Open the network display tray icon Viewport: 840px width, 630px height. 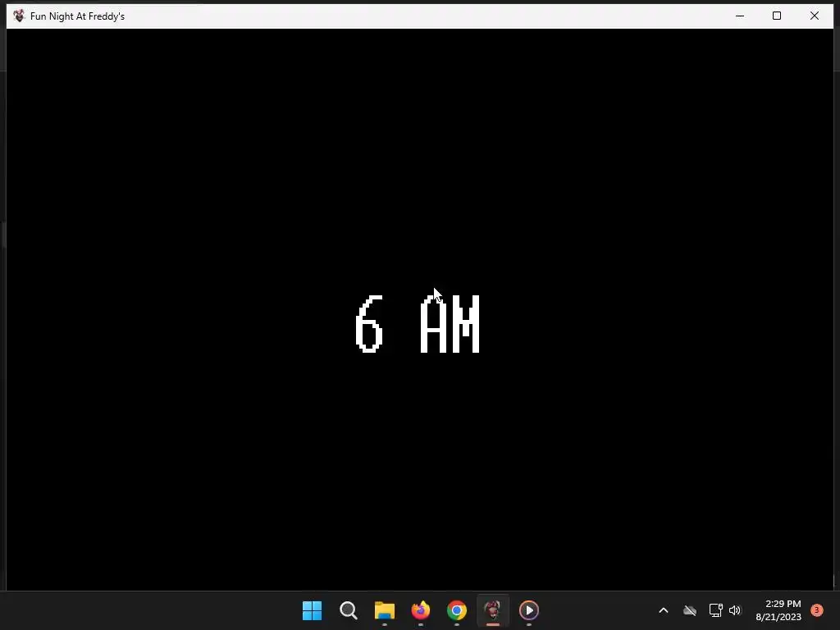coord(715,610)
